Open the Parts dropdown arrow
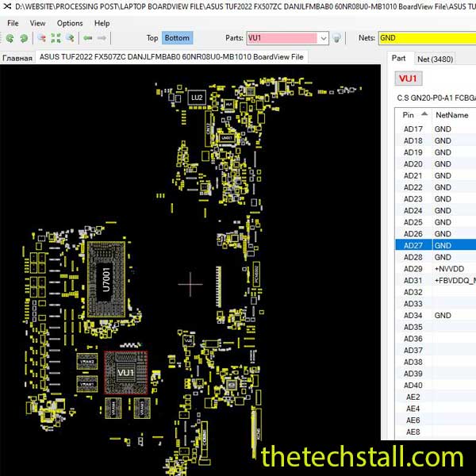Viewport: 476px width, 476px height. tap(323, 38)
